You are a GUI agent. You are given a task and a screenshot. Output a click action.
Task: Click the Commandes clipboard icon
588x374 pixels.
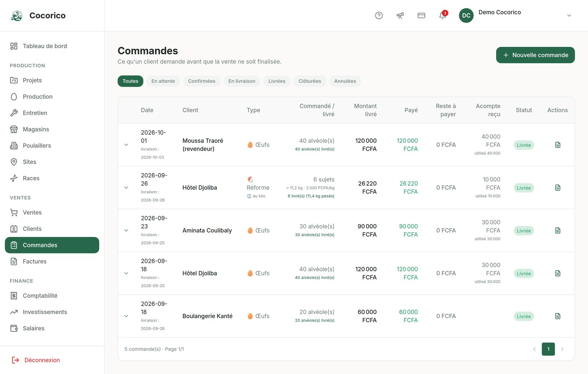pyautogui.click(x=14, y=245)
